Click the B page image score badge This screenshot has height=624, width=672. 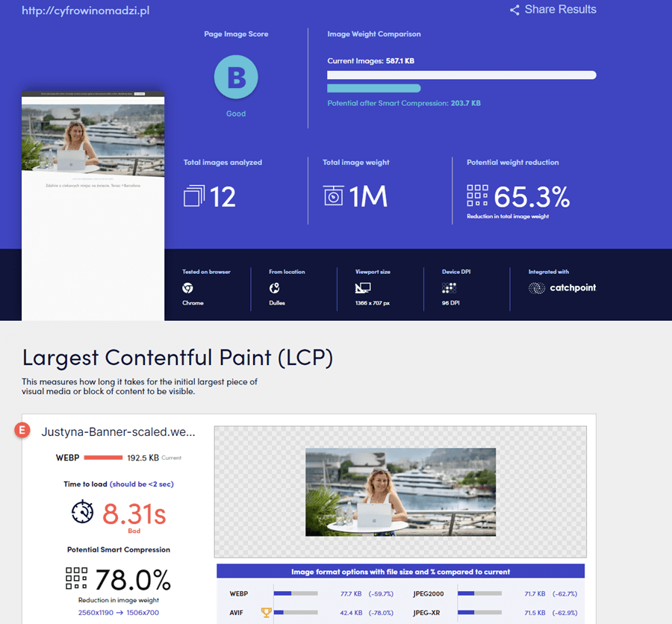coord(236,77)
